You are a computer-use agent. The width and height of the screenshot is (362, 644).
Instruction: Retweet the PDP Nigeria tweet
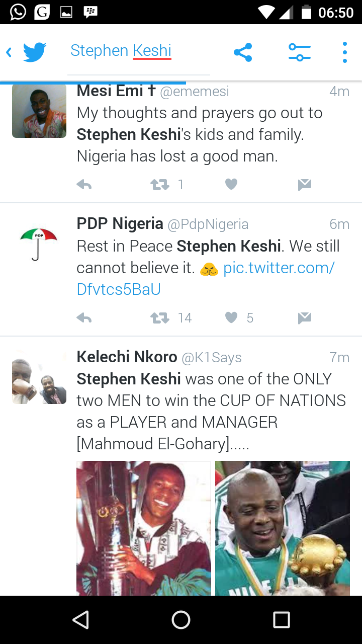[160, 318]
